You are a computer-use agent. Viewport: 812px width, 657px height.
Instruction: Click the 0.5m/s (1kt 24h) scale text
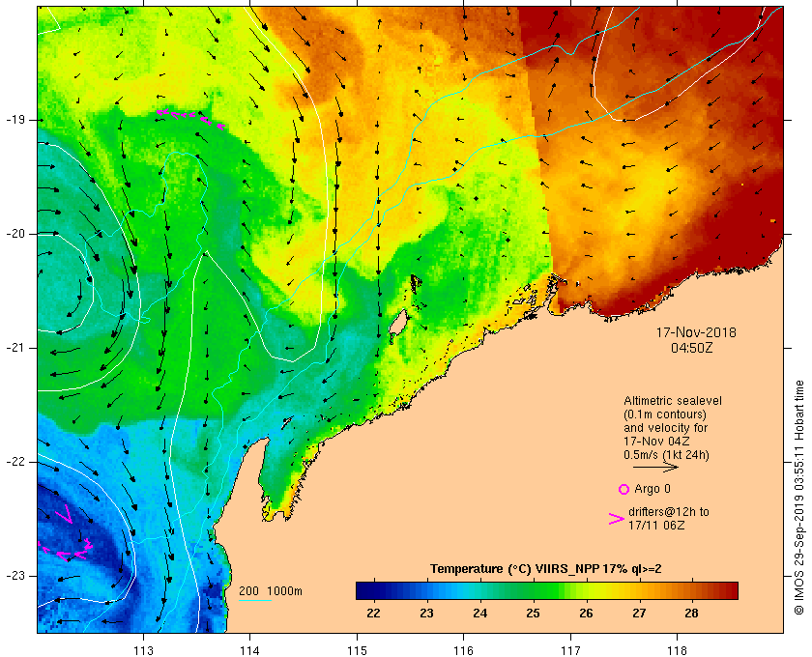666,455
